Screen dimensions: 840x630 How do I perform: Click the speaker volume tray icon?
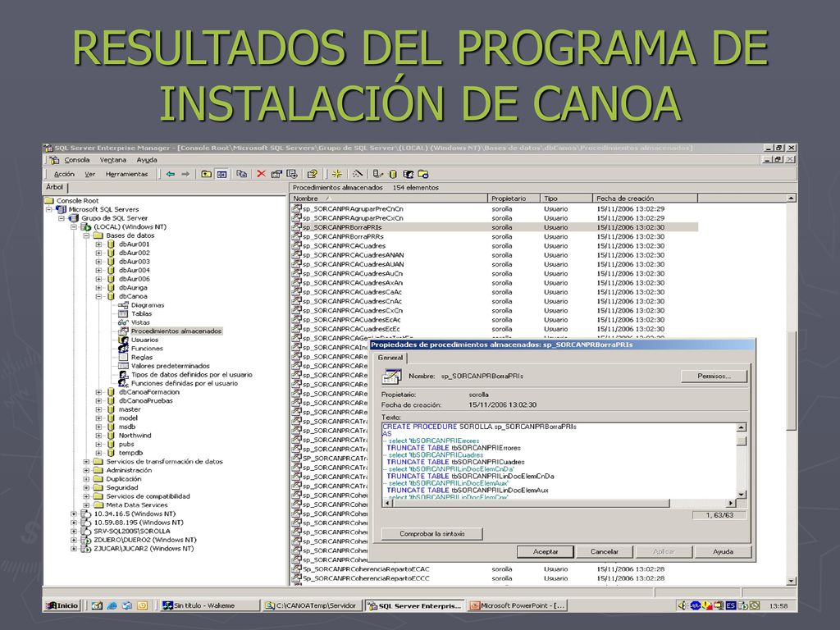pos(682,606)
